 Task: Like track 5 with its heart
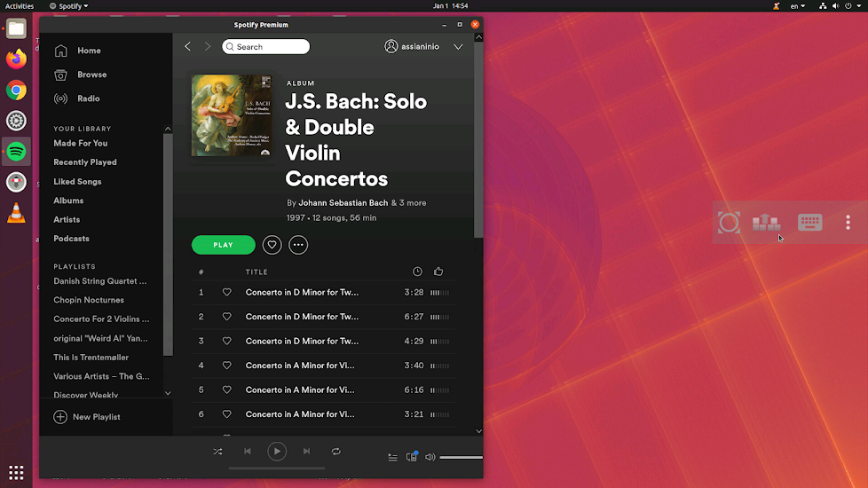tap(226, 390)
